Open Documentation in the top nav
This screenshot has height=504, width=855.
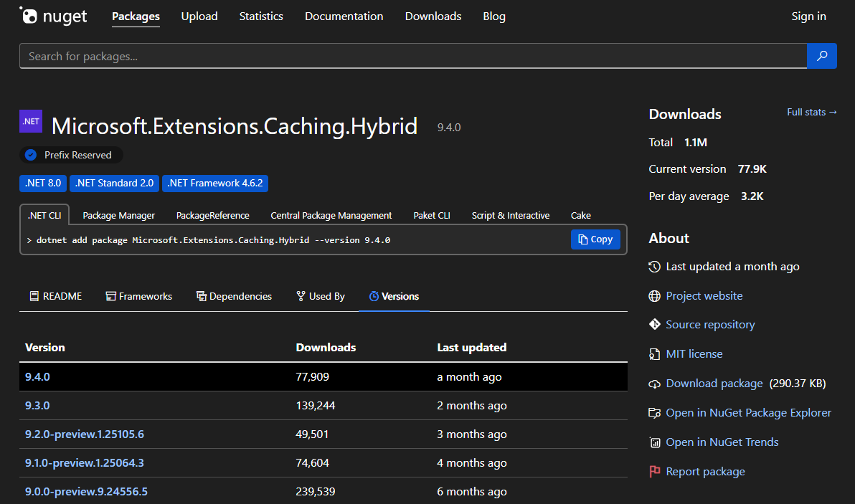click(344, 16)
